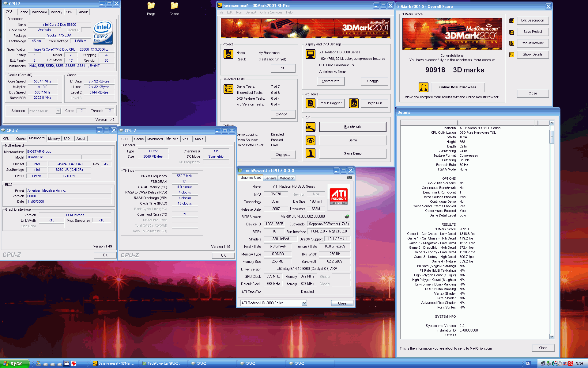Click the Show Details magnifier icon
The height and width of the screenshot is (368, 588).
[512, 55]
